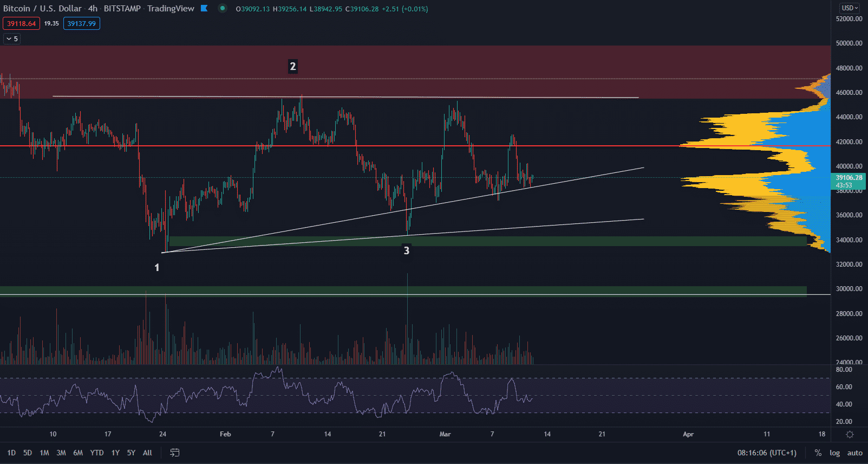Toggle log scale on price axis
The width and height of the screenshot is (868, 464).
click(834, 453)
